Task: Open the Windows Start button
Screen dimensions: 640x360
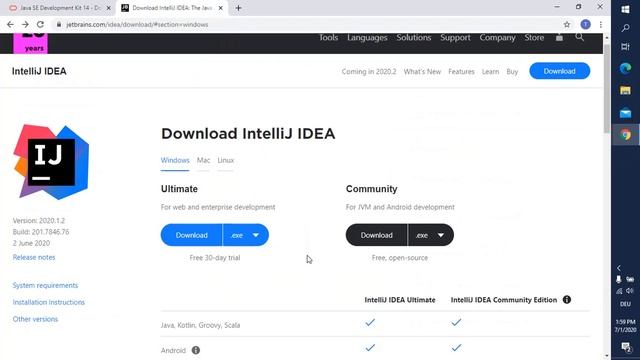Action: (625, 9)
